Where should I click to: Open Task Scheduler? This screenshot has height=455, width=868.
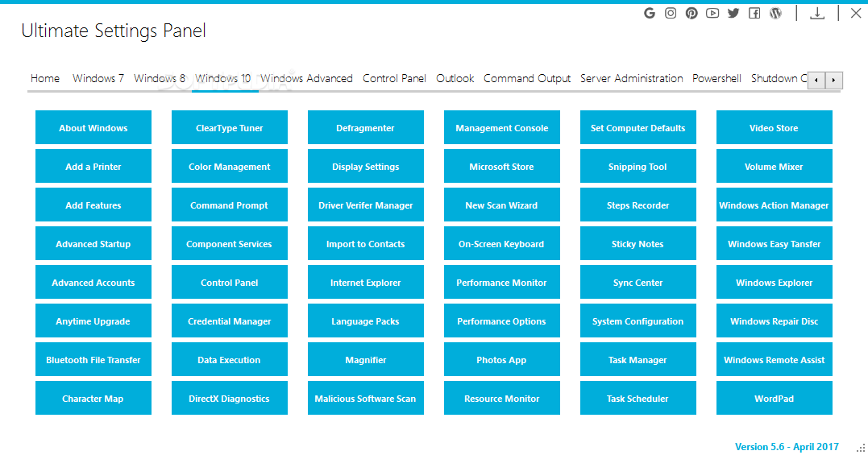[638, 399]
